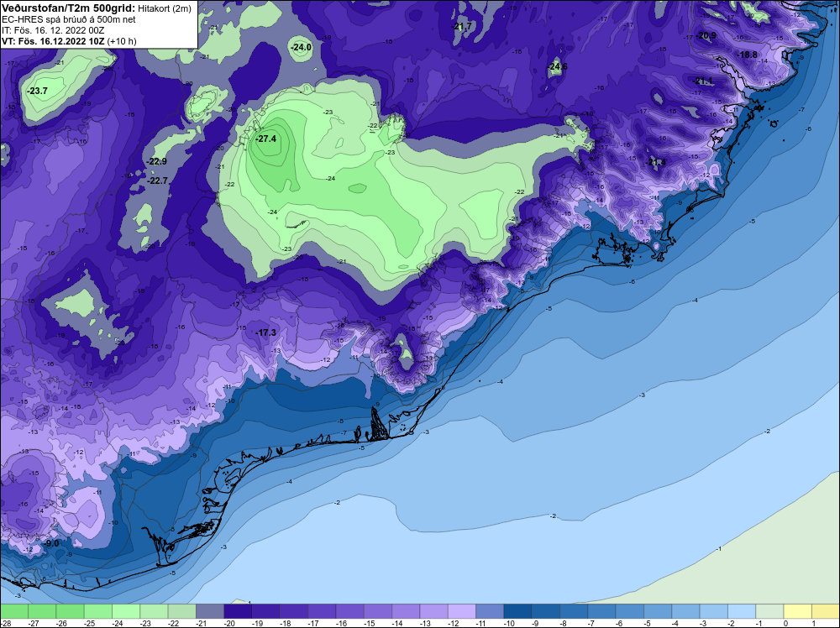This screenshot has height=628, width=840.
Task: Pick the purple legend swatch between -16 and -15
Action: tap(349, 611)
